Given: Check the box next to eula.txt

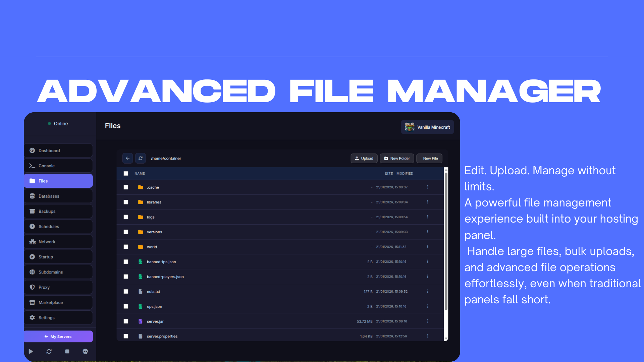Looking at the screenshot, I should tap(126, 292).
